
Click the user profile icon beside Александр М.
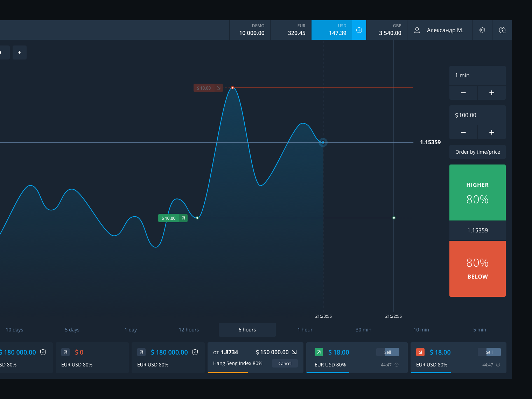click(x=417, y=30)
